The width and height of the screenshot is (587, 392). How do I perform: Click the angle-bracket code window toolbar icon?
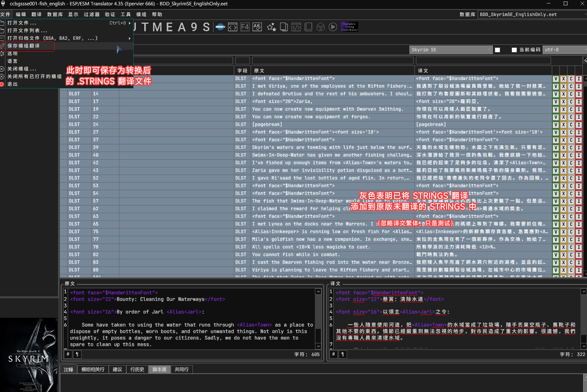point(233,27)
